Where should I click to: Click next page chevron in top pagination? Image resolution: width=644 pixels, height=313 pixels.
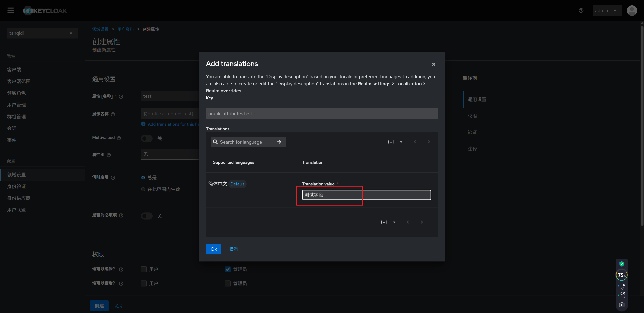pos(429,142)
